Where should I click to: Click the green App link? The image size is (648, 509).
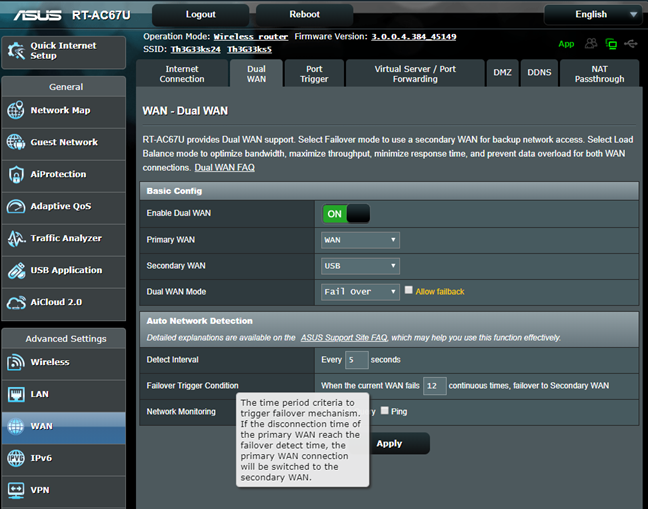click(x=566, y=44)
